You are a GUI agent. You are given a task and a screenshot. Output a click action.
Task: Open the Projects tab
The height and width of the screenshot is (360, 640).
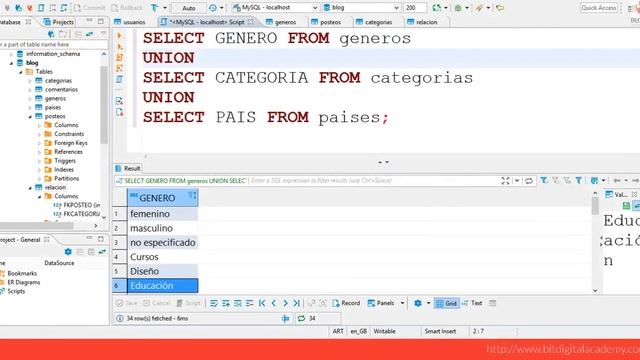click(x=58, y=22)
